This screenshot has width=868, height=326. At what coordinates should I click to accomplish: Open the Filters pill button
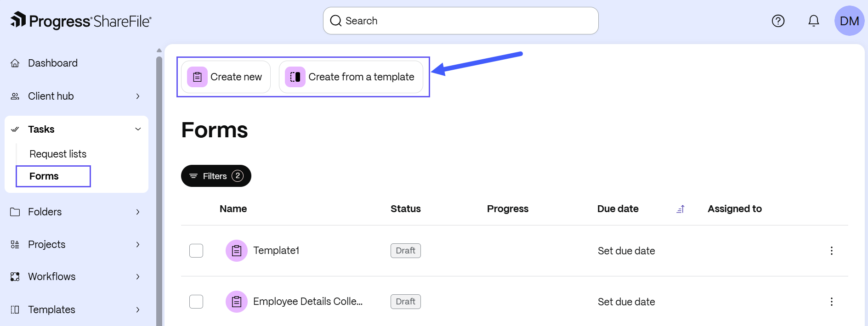click(216, 176)
